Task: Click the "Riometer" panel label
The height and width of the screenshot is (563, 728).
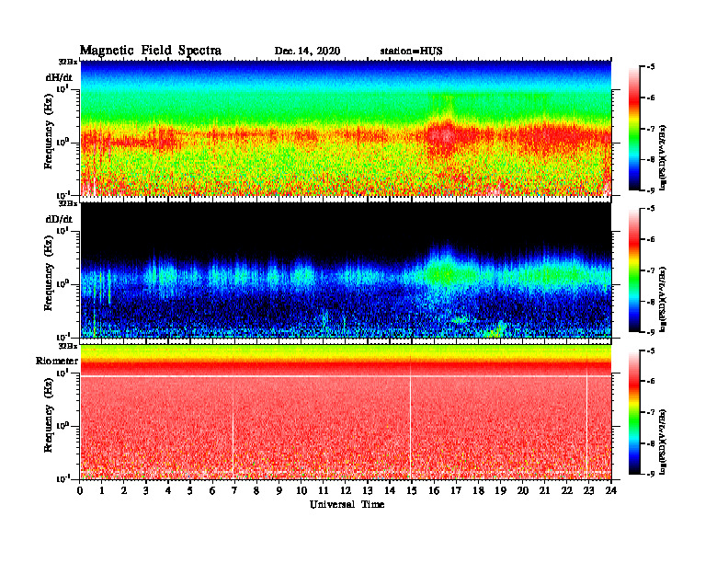Action: (x=57, y=361)
